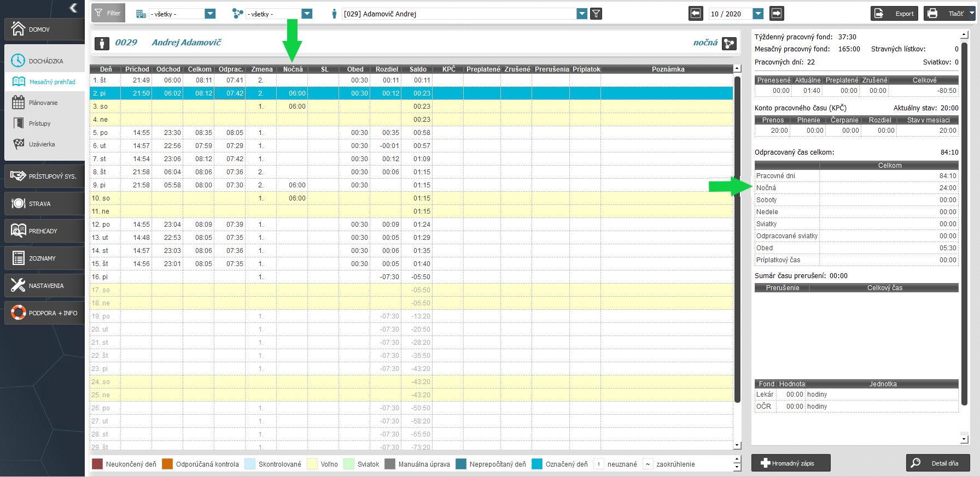Click the building department filter icon
The height and width of the screenshot is (477, 980).
(141, 14)
